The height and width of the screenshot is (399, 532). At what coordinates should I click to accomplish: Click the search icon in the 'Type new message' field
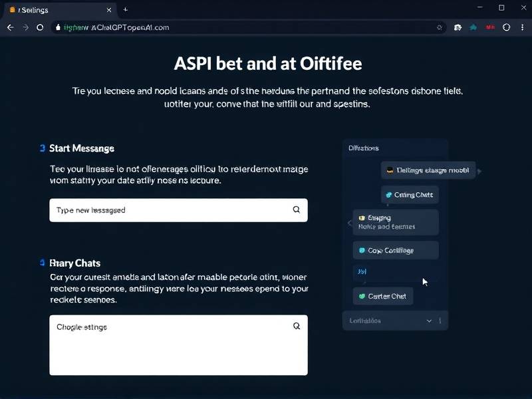[297, 209]
